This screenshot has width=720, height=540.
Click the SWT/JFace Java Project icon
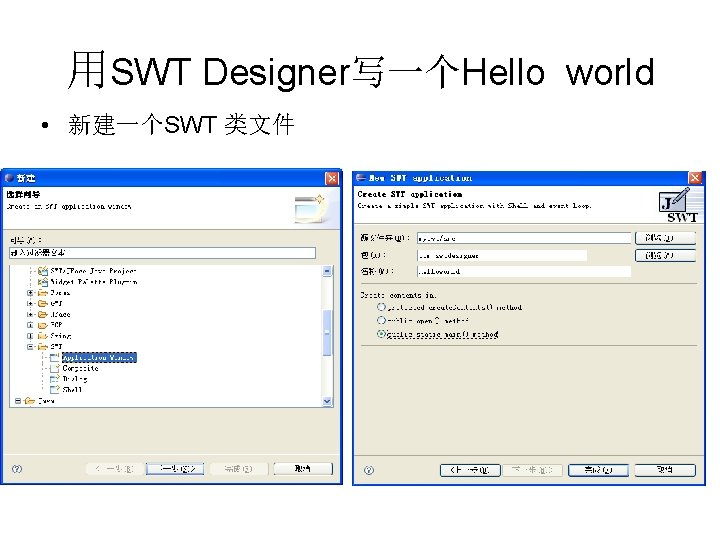[43, 271]
